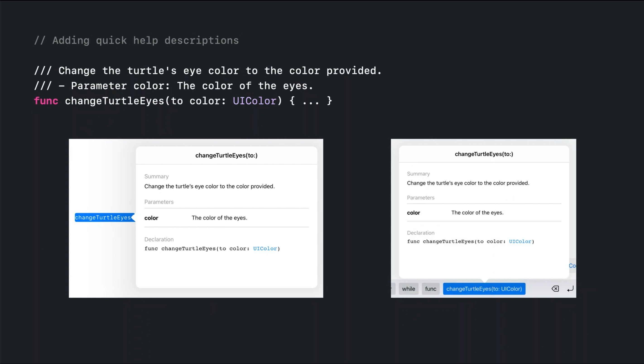Click 'The color of the eyes.' in left popover
644x364 pixels.
pyautogui.click(x=219, y=218)
